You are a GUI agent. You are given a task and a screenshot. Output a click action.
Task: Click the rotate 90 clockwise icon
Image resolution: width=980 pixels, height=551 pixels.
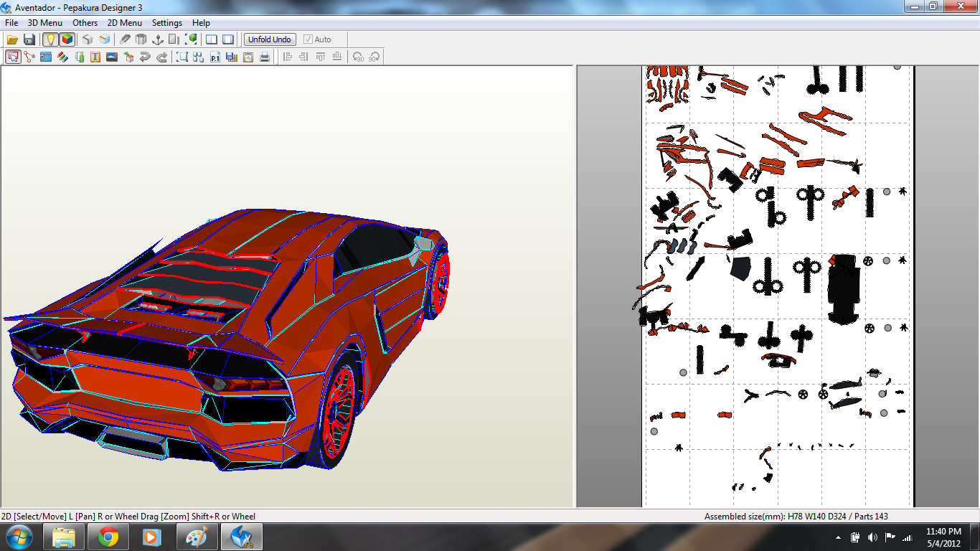coord(374,57)
